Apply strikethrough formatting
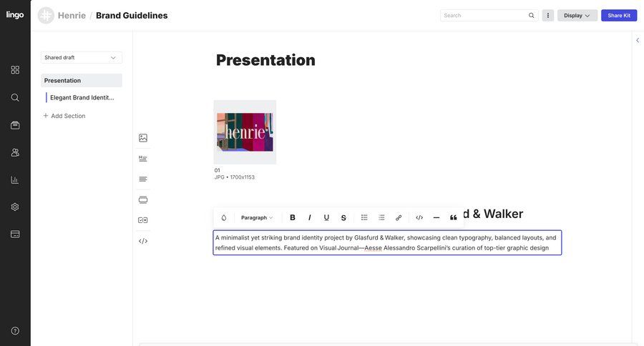 [343, 217]
